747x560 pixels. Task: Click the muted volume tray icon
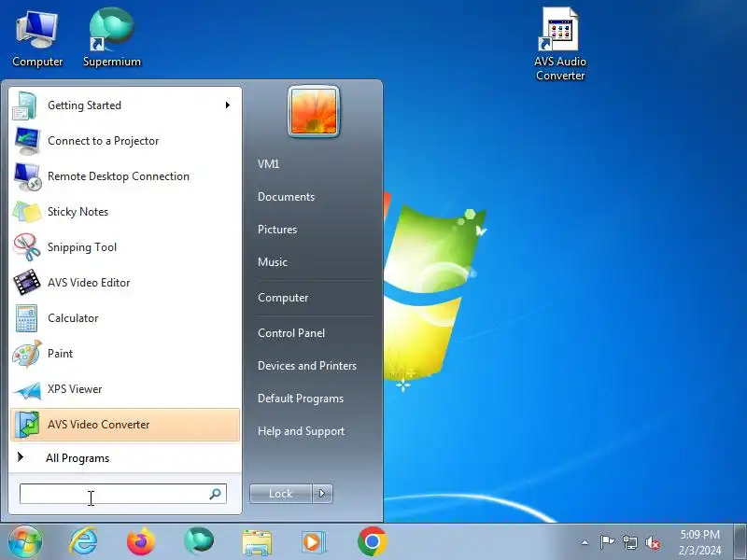point(653,542)
